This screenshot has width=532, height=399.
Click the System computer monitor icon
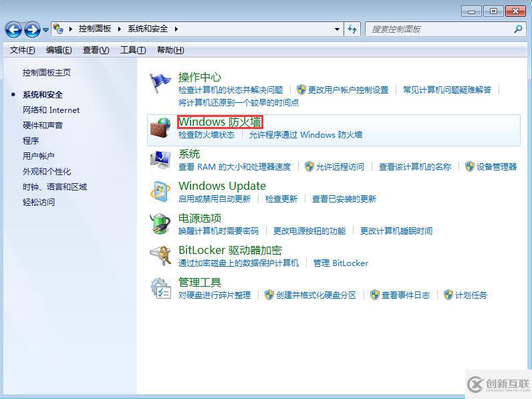[x=160, y=160]
